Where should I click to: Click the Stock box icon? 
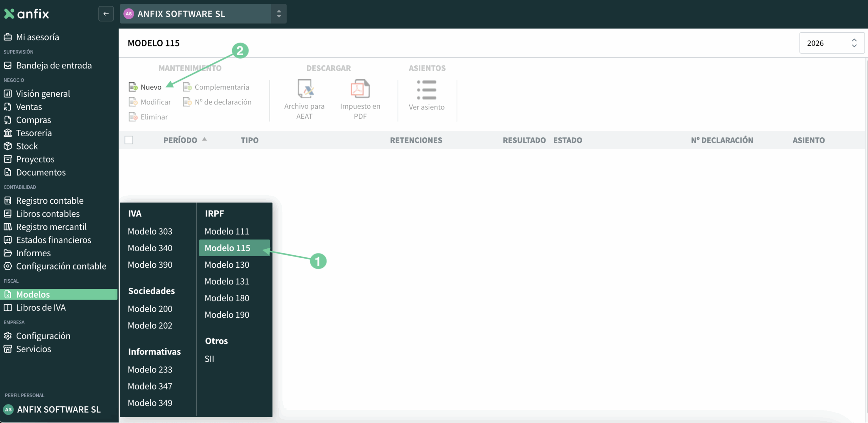8,146
